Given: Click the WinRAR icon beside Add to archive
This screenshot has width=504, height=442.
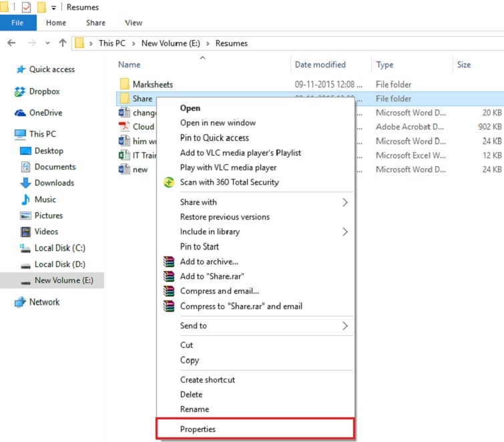Looking at the screenshot, I should 169,262.
